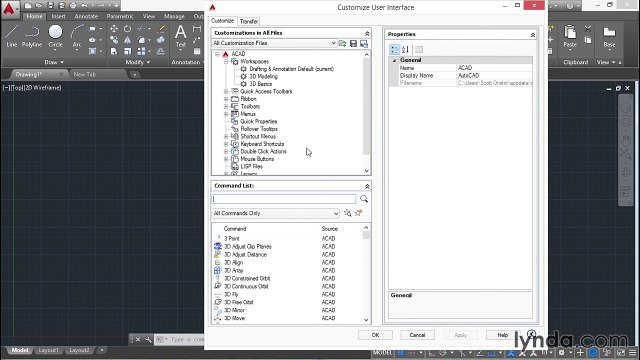Pick the Circle drawing tool

coord(56,36)
